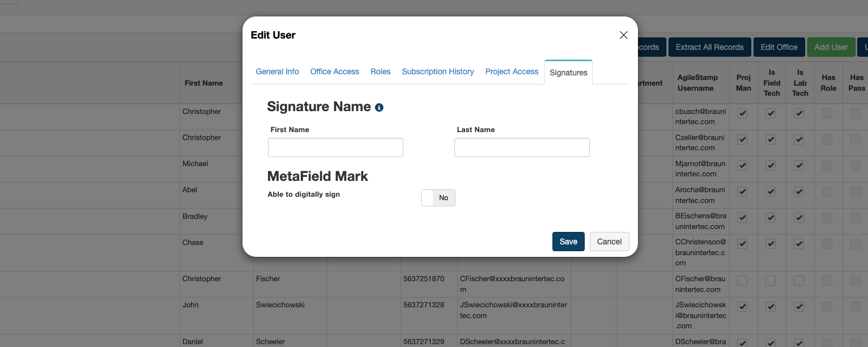Image resolution: width=868 pixels, height=347 pixels.
Task: Save the user changes
Action: (568, 242)
